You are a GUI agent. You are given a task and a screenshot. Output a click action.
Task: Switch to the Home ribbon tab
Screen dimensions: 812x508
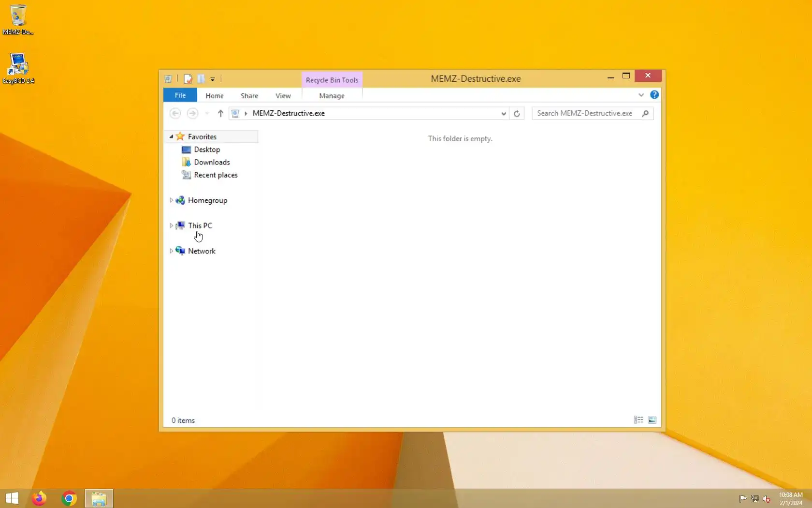(215, 96)
